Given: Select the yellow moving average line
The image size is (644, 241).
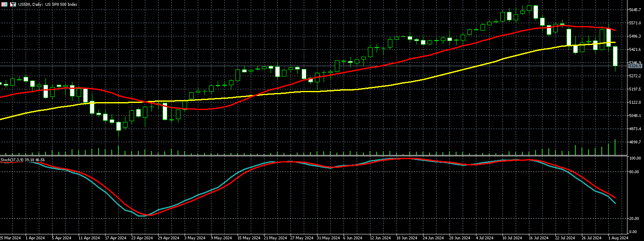Looking at the screenshot, I should coord(414,81).
